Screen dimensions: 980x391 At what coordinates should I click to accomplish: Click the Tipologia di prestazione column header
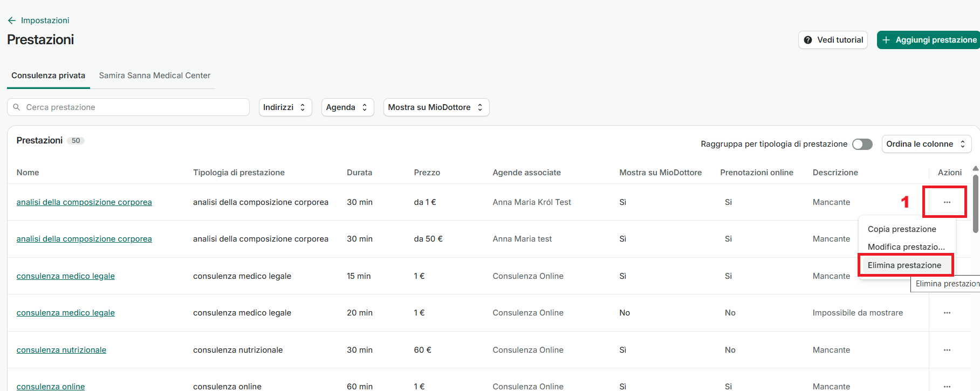tap(239, 173)
